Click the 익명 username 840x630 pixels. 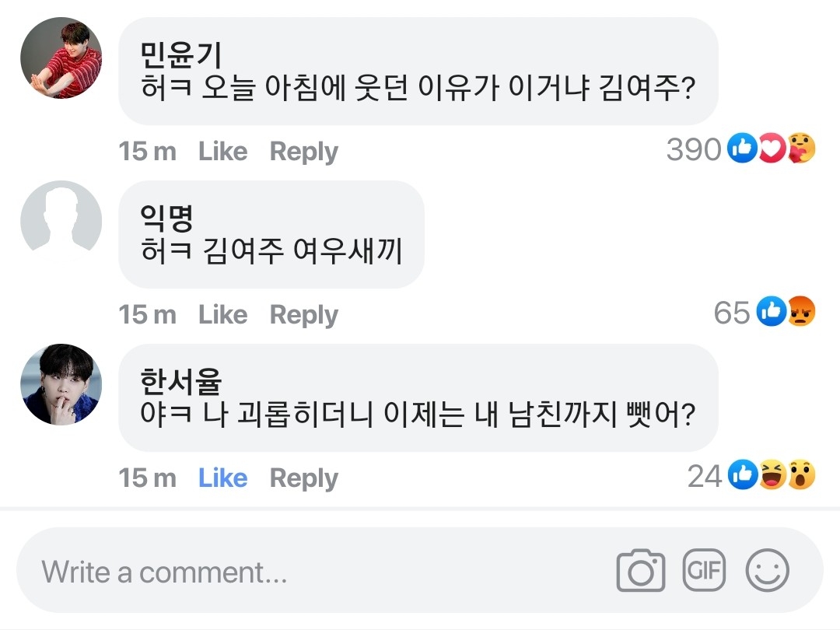click(x=166, y=218)
